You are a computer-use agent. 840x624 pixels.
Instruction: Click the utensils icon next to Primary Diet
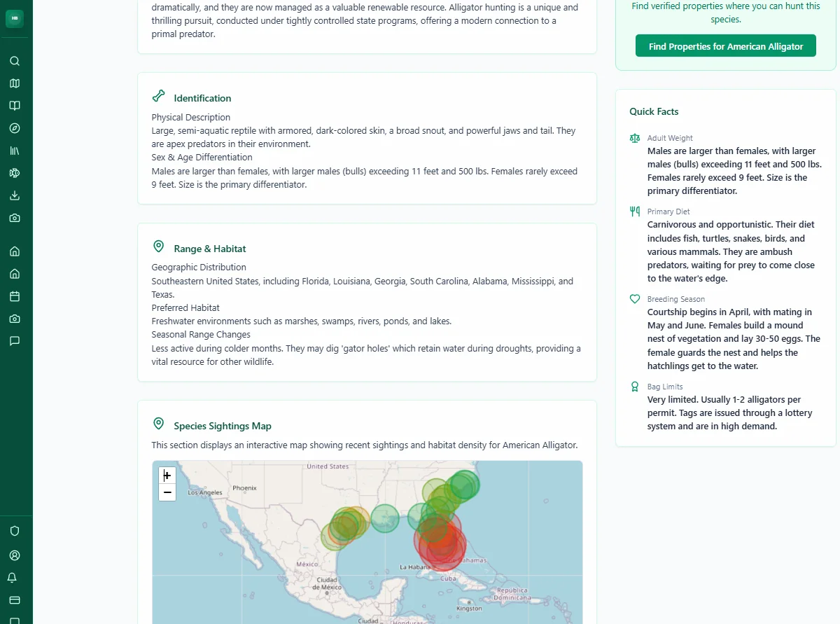(x=635, y=211)
